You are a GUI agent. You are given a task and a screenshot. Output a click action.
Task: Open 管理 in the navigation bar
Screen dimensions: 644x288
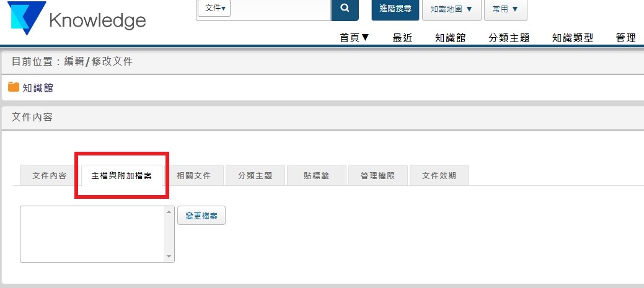click(x=626, y=38)
